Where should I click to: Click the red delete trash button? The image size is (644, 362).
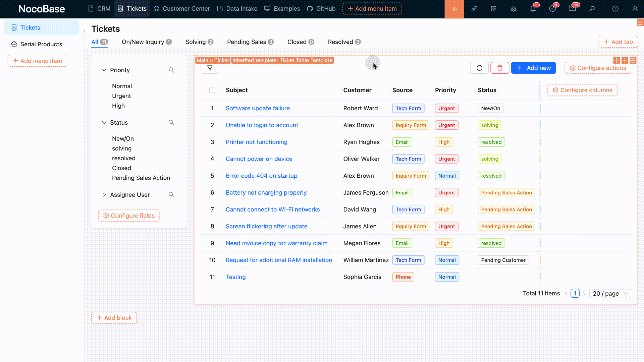click(500, 68)
